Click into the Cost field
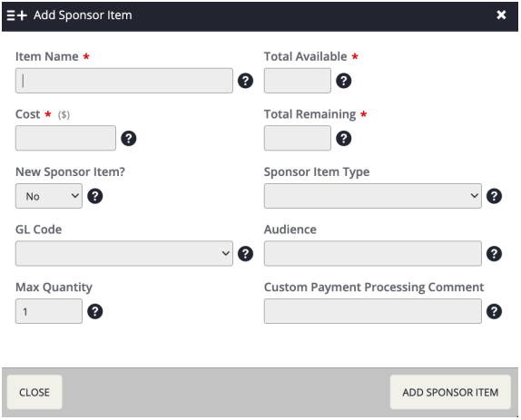 coord(65,138)
